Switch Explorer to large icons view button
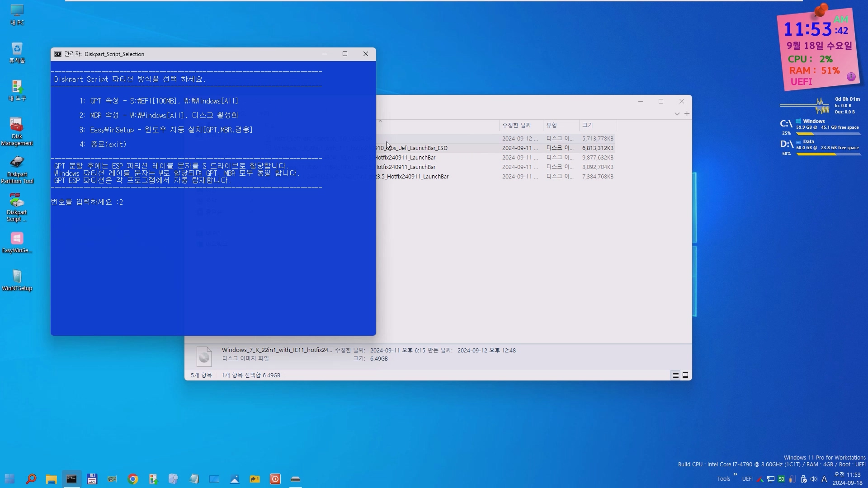Viewport: 868px width, 488px height. click(x=685, y=375)
